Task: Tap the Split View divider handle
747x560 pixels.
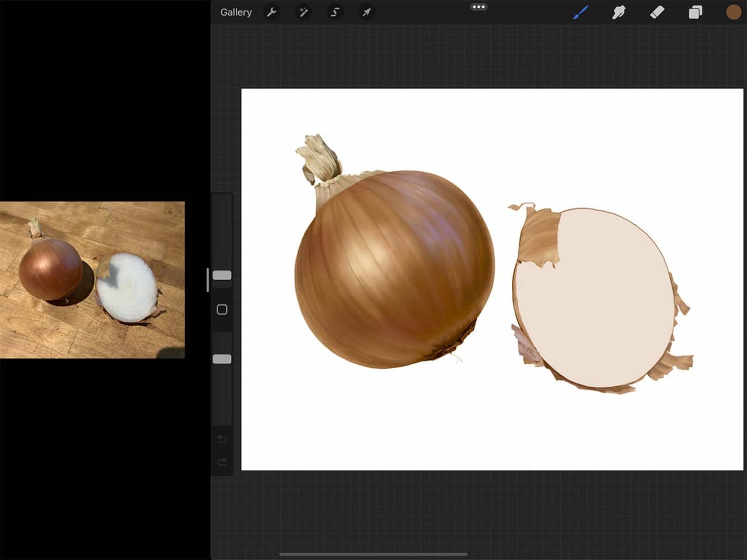Action: [x=207, y=280]
